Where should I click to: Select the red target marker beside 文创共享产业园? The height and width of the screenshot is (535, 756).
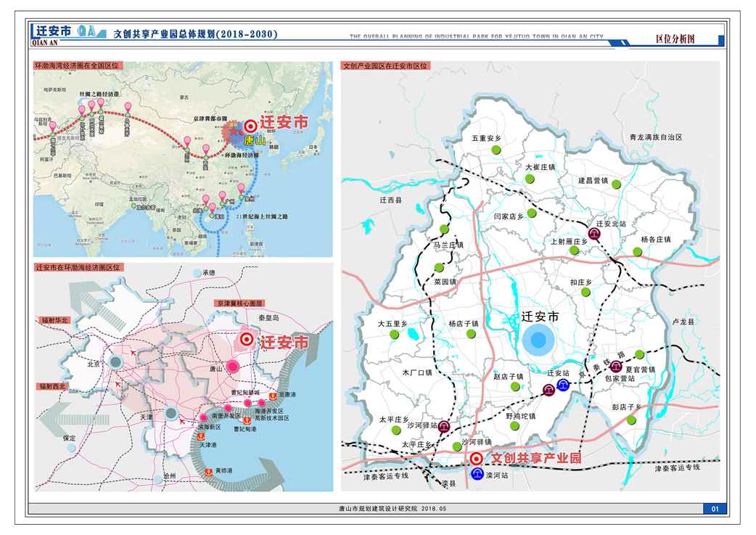point(476,458)
